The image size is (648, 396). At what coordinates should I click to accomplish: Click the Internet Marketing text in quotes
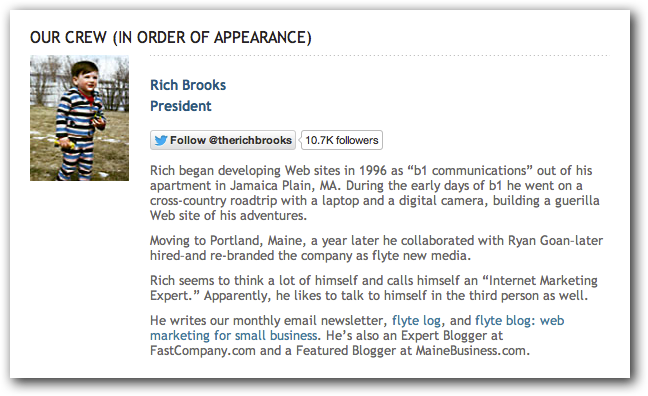(540, 280)
